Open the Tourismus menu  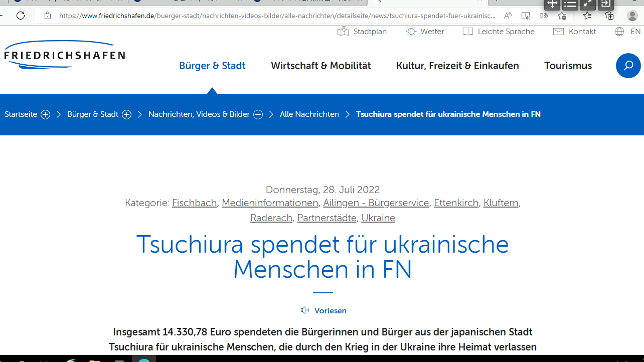(568, 66)
